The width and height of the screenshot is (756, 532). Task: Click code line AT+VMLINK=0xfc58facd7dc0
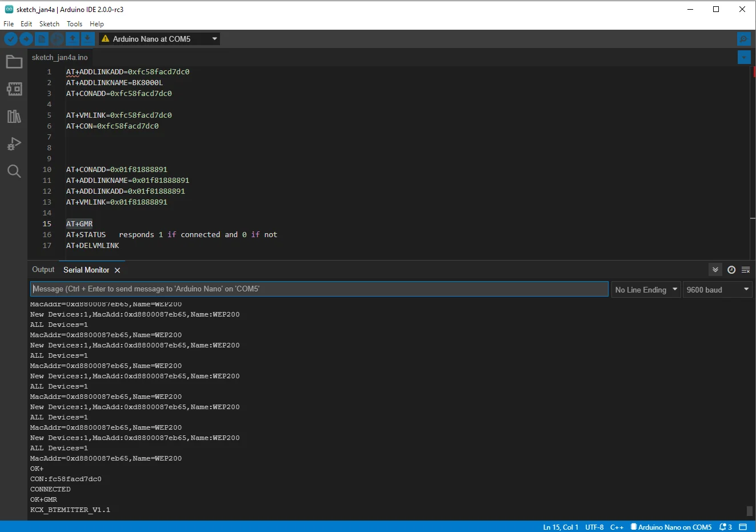tap(119, 115)
